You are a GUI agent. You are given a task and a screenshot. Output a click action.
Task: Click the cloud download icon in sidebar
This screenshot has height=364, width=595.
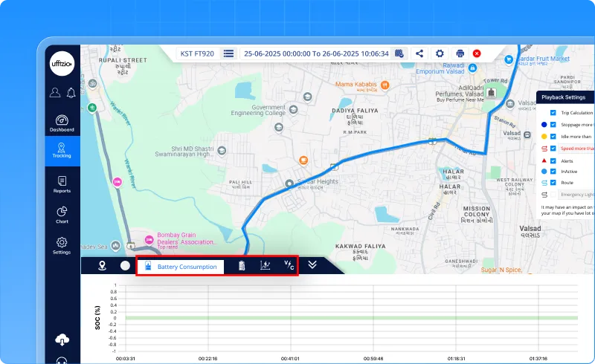pos(62,340)
